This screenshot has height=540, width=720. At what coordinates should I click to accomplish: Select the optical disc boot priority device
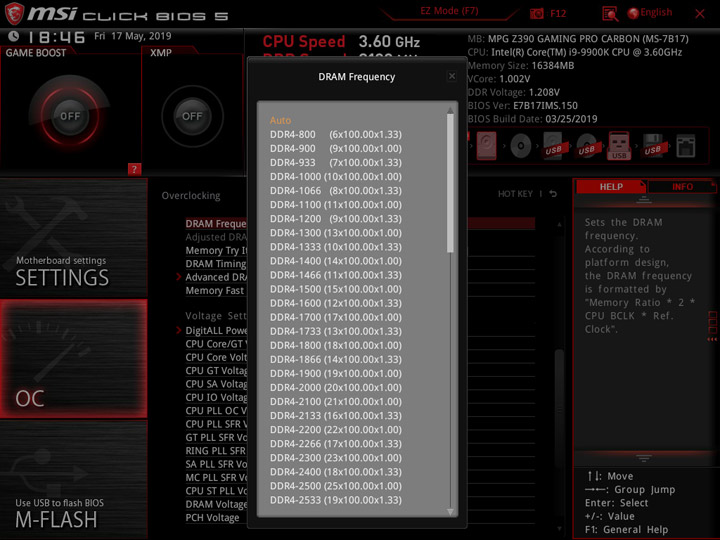(x=520, y=146)
